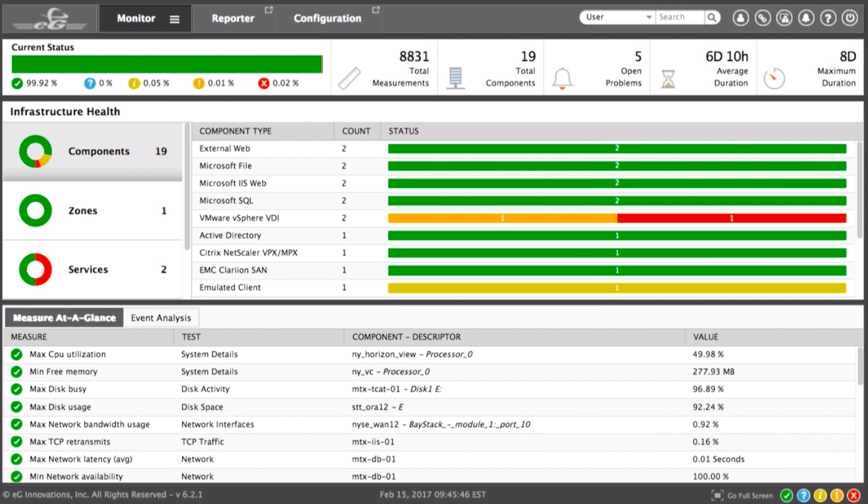
Task: Click the Search input field
Action: [679, 17]
